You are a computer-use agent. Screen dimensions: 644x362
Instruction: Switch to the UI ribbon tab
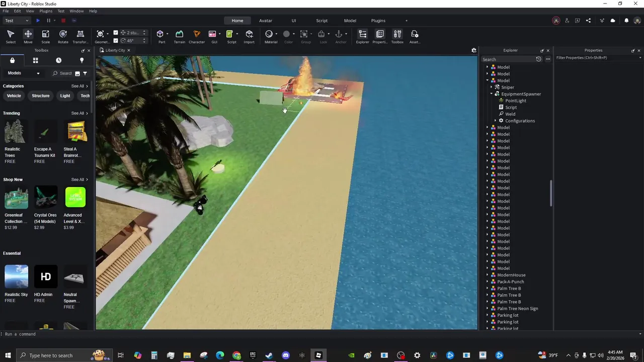pos(294,21)
